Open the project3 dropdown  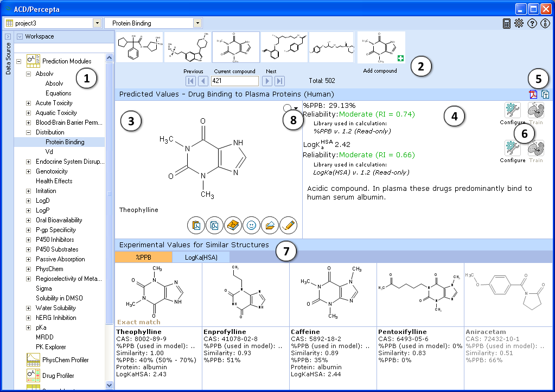pos(97,23)
